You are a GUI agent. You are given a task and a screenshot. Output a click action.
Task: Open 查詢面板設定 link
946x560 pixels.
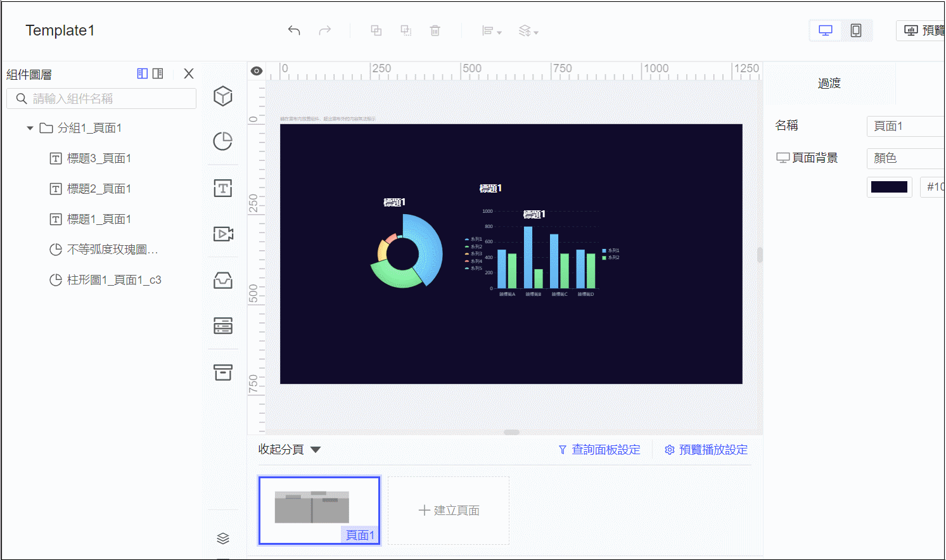[599, 450]
